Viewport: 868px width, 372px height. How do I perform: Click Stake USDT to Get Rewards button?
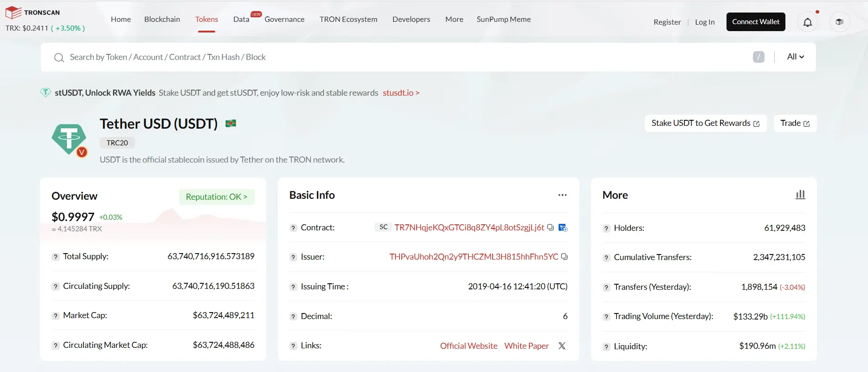tap(706, 123)
